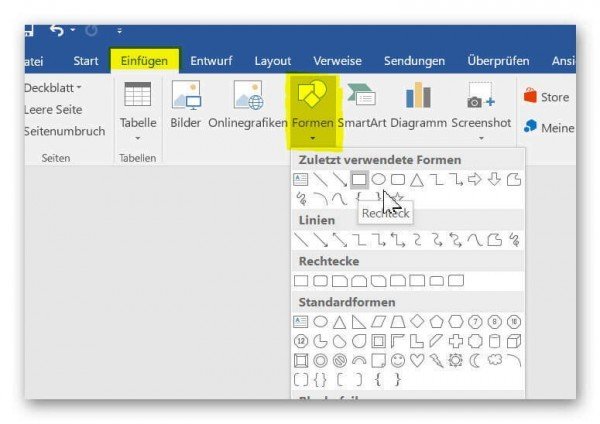This screenshot has width=600, height=424.
Task: Pick the diamond shape in Standardformen
Action: tap(417, 321)
